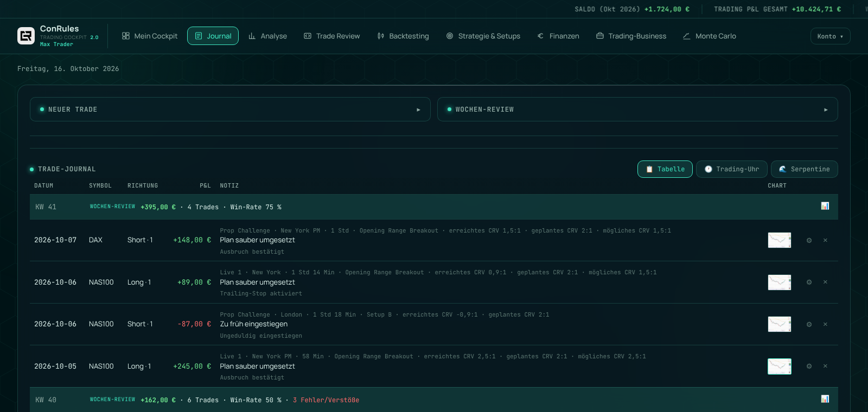Open gear settings for the -87,00 € trade
This screenshot has height=412, width=868.
[809, 324]
